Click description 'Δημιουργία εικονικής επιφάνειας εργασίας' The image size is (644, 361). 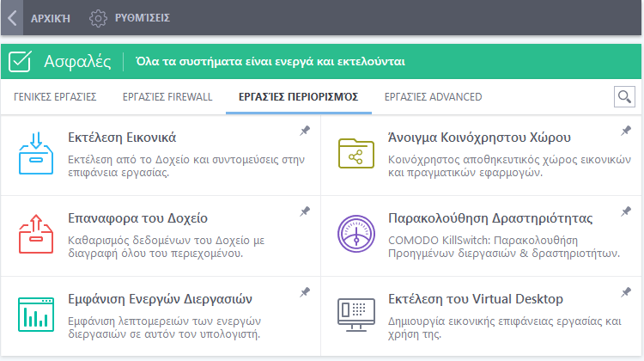coord(505,327)
